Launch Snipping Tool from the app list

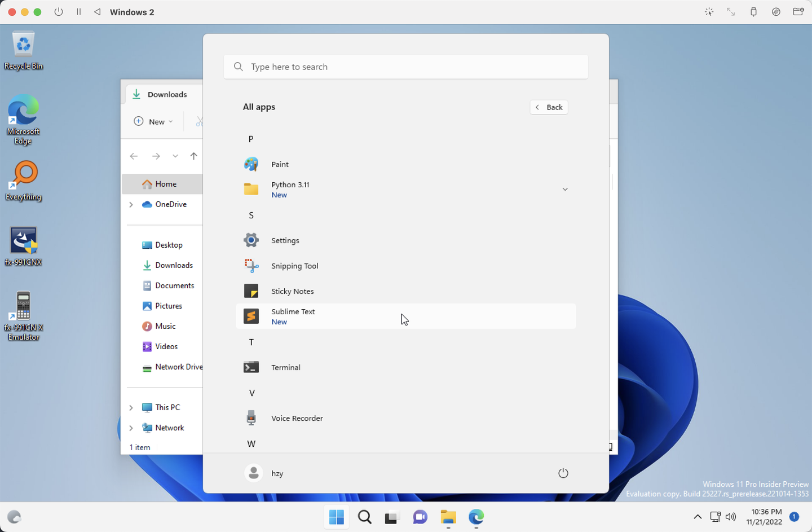pyautogui.click(x=294, y=266)
